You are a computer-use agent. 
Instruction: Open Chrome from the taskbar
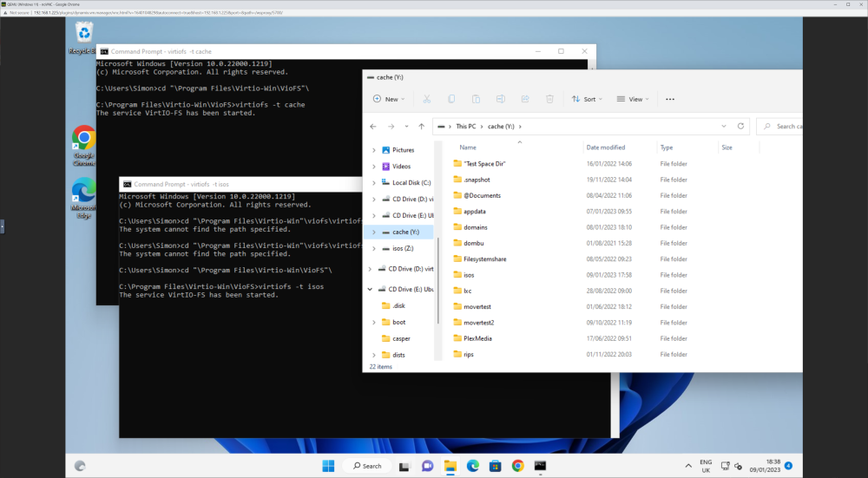[517, 466]
